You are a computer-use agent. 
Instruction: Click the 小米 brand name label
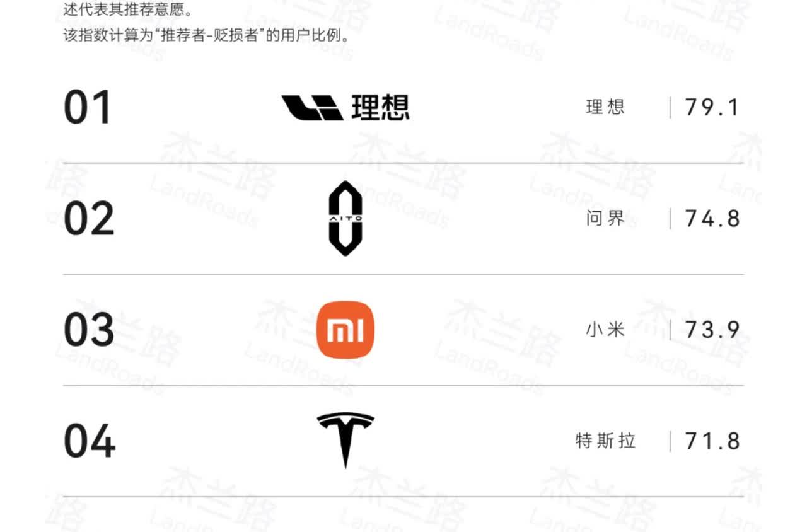605,329
